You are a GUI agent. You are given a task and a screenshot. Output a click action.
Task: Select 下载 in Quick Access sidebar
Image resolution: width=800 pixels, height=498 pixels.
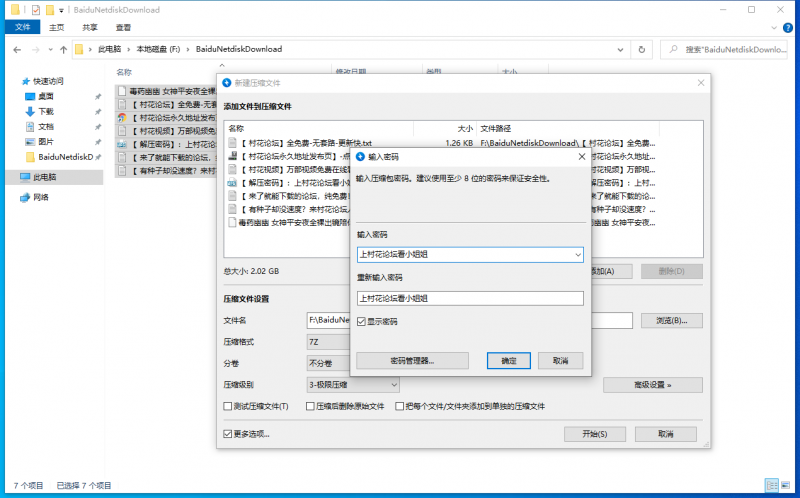coord(46,111)
